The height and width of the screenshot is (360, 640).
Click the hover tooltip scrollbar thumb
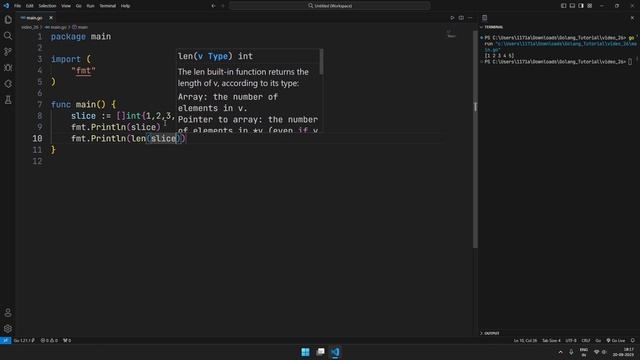[x=322, y=62]
